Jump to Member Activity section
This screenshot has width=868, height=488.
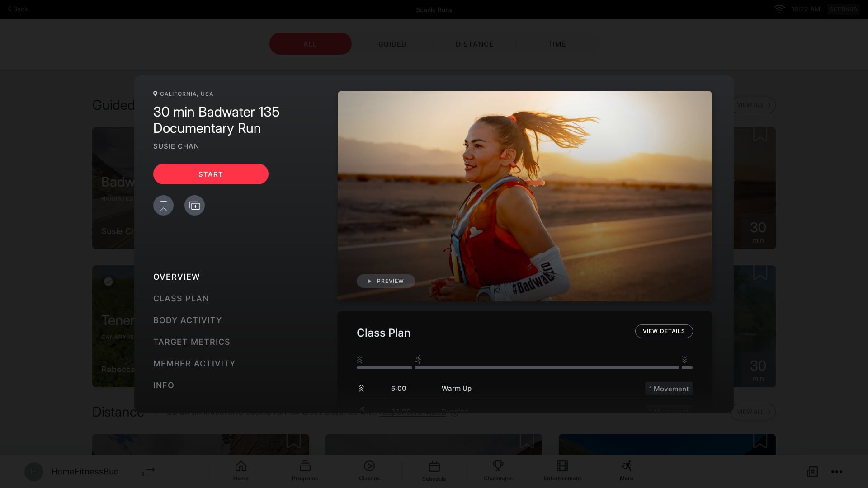point(194,364)
